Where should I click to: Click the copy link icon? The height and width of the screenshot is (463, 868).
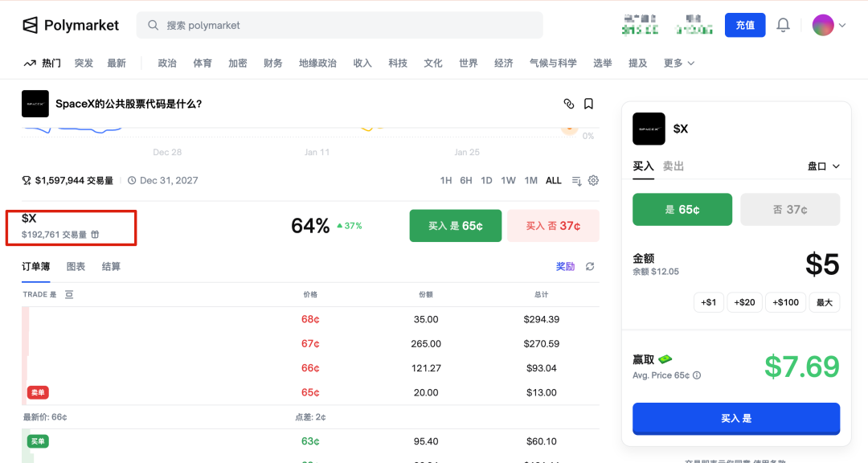pos(569,104)
